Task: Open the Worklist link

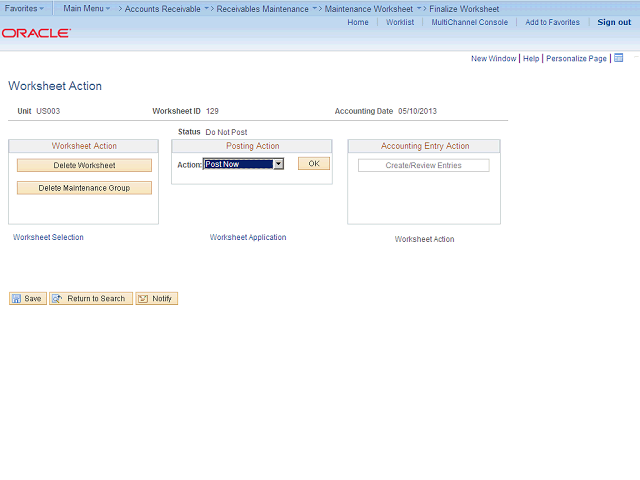Action: tap(400, 22)
